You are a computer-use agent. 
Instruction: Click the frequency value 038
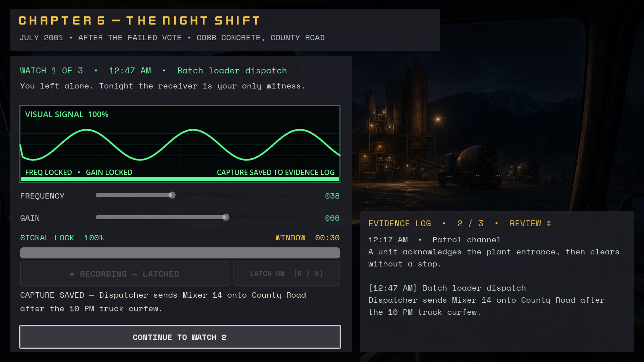pyautogui.click(x=332, y=196)
